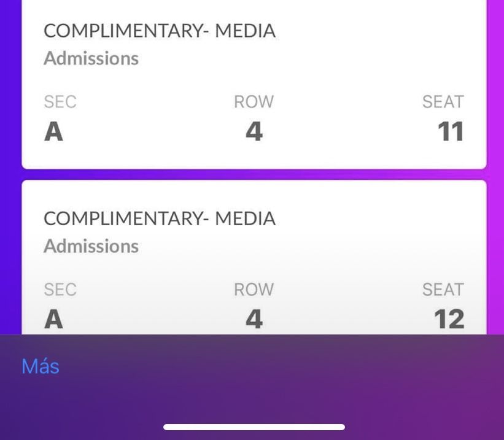Tap the Más link
Image resolution: width=504 pixels, height=440 pixels.
[41, 366]
